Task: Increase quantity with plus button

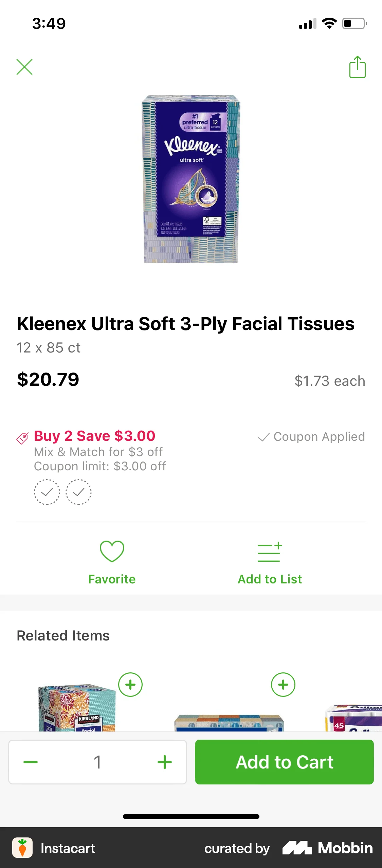Action: (165, 762)
